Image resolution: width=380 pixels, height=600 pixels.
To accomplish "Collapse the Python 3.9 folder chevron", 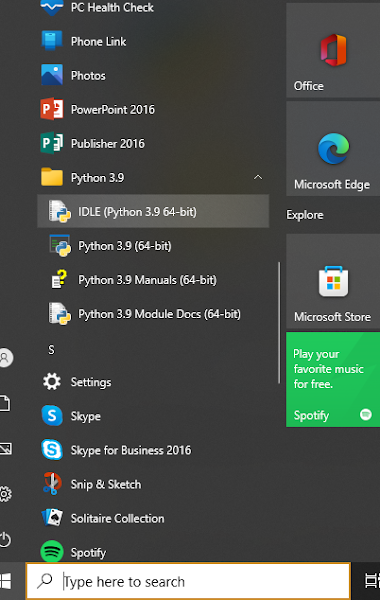I will click(258, 177).
